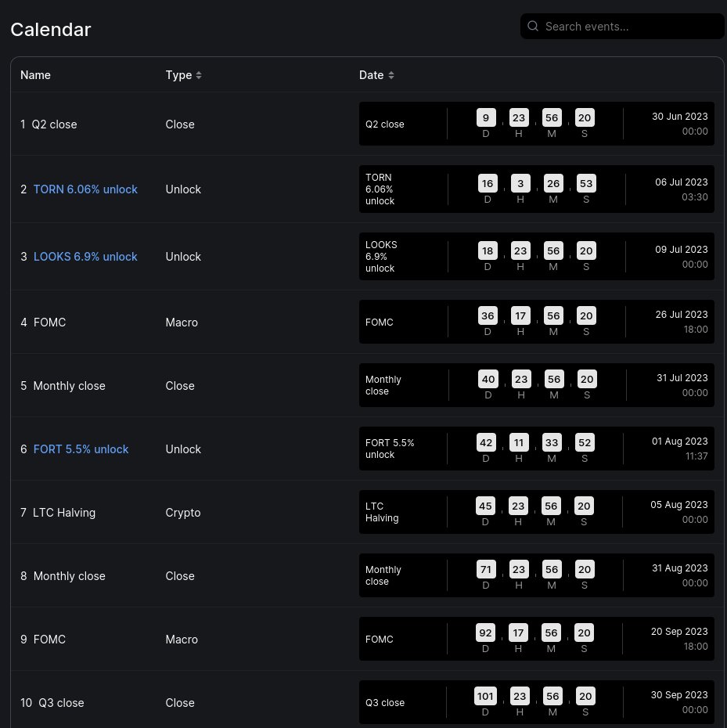727x728 pixels.
Task: Click the 18 days countdown box
Action: click(488, 250)
